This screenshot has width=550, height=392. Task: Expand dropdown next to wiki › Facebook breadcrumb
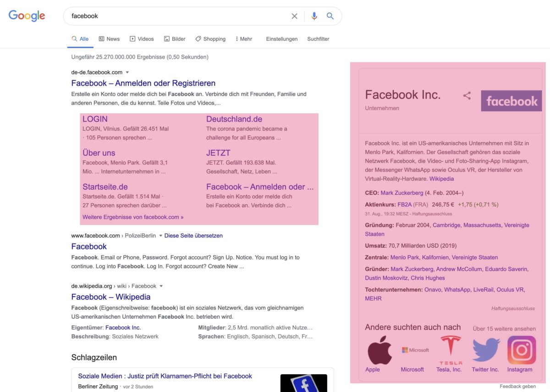pos(161,286)
